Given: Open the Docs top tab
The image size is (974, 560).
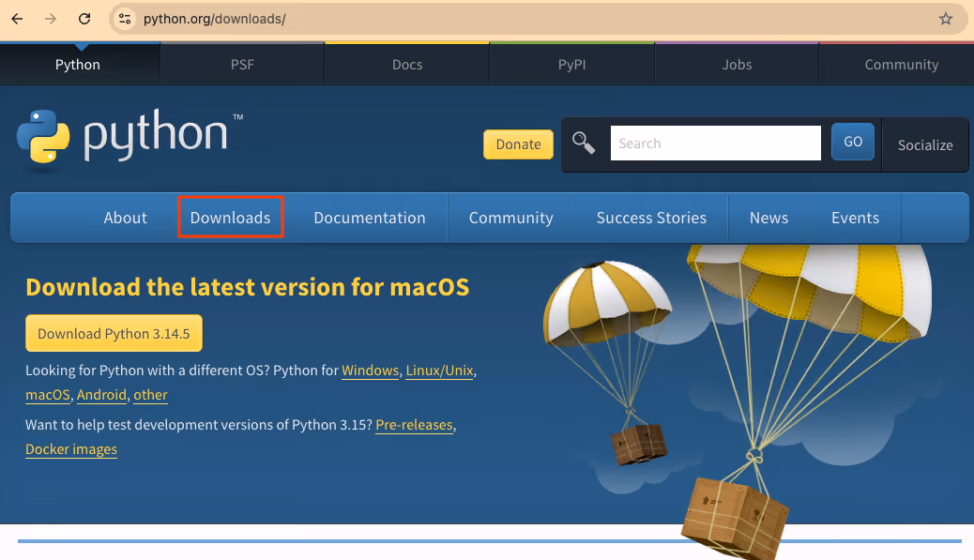Looking at the screenshot, I should coord(407,65).
